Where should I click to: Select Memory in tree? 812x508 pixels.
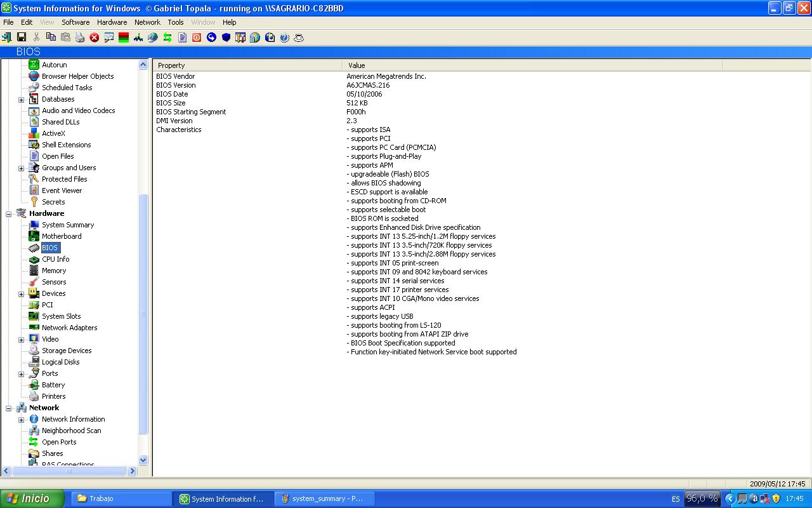pos(54,271)
